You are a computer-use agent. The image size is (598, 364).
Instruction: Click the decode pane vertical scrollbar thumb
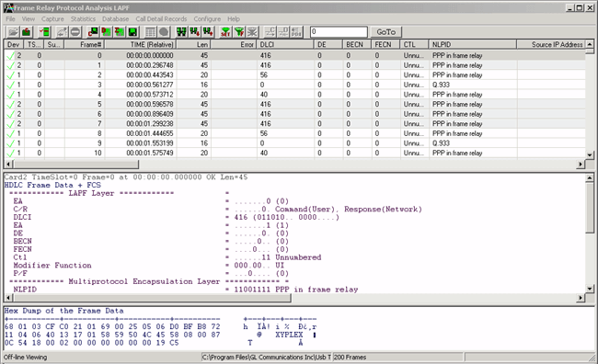(590, 208)
